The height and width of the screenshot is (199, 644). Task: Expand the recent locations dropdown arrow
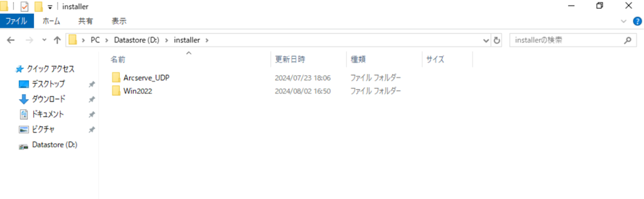click(x=44, y=40)
